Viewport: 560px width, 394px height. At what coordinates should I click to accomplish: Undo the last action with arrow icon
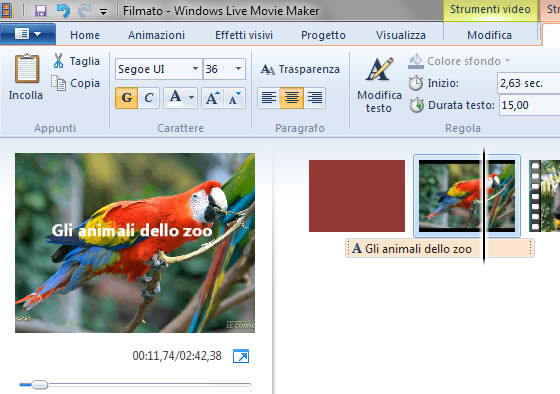63,11
